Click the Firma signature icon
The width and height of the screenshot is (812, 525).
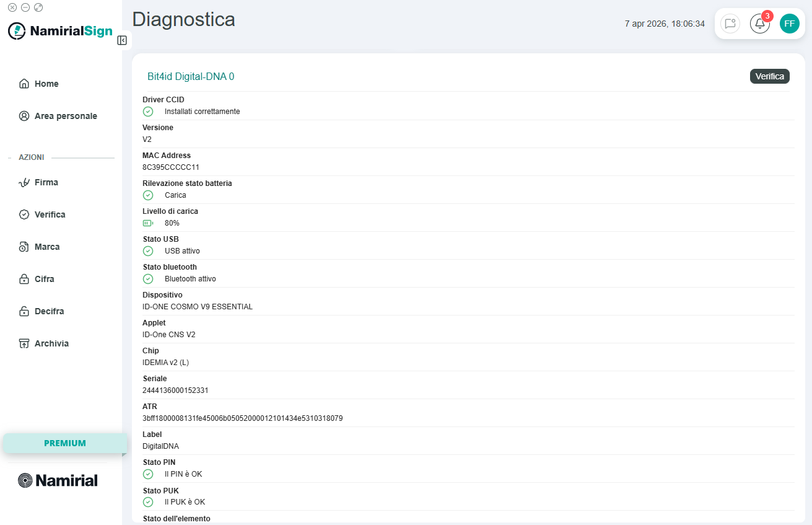[24, 182]
